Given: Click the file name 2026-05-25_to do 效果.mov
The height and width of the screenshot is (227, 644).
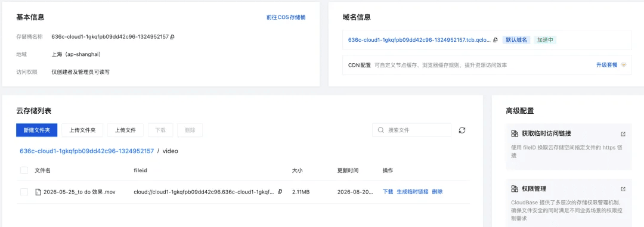Looking at the screenshot, I should [x=79, y=192].
